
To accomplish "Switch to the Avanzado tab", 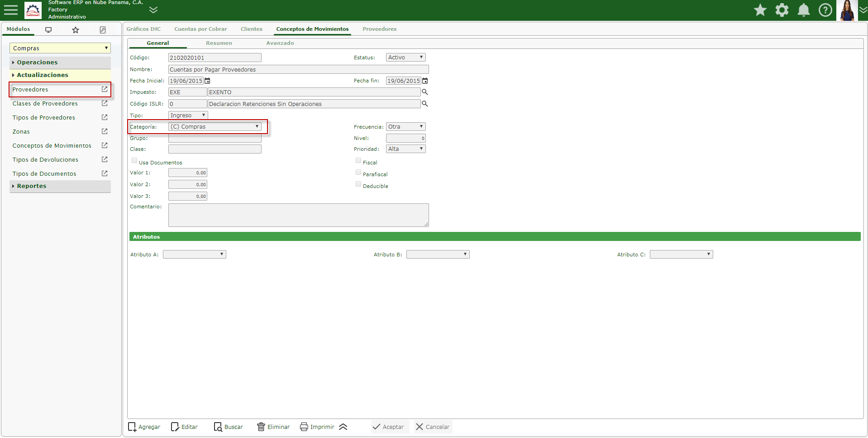I will (x=280, y=43).
